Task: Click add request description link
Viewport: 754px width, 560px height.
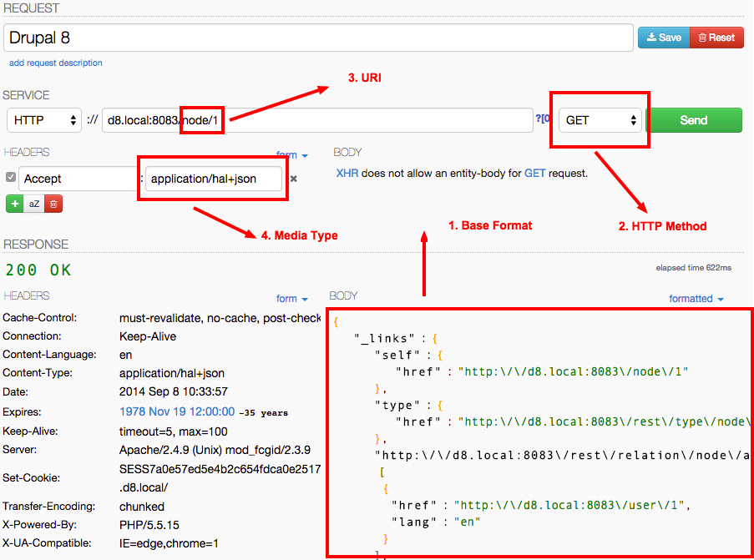Action: [x=56, y=63]
